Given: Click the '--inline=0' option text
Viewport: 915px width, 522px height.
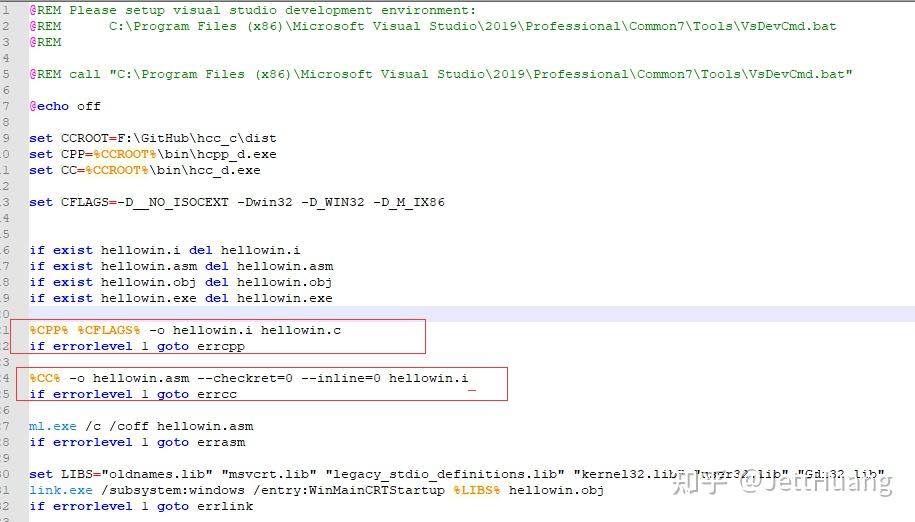Looking at the screenshot, I should (x=341, y=378).
